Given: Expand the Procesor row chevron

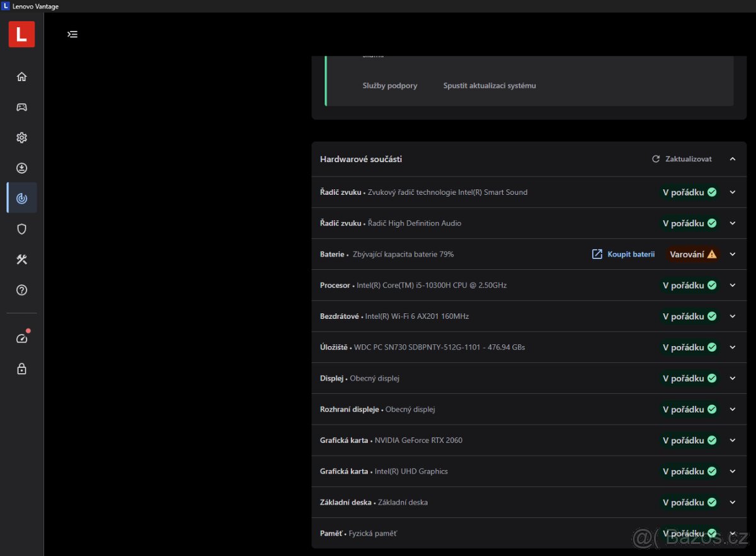Looking at the screenshot, I should (x=732, y=285).
